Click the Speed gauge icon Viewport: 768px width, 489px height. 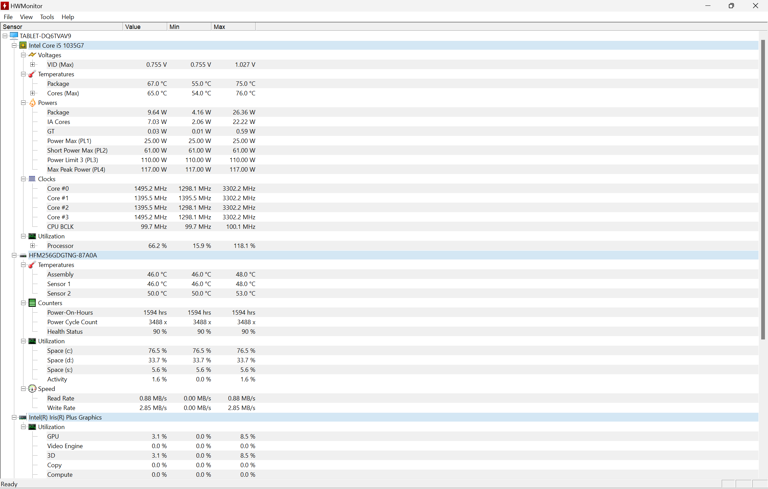[32, 389]
